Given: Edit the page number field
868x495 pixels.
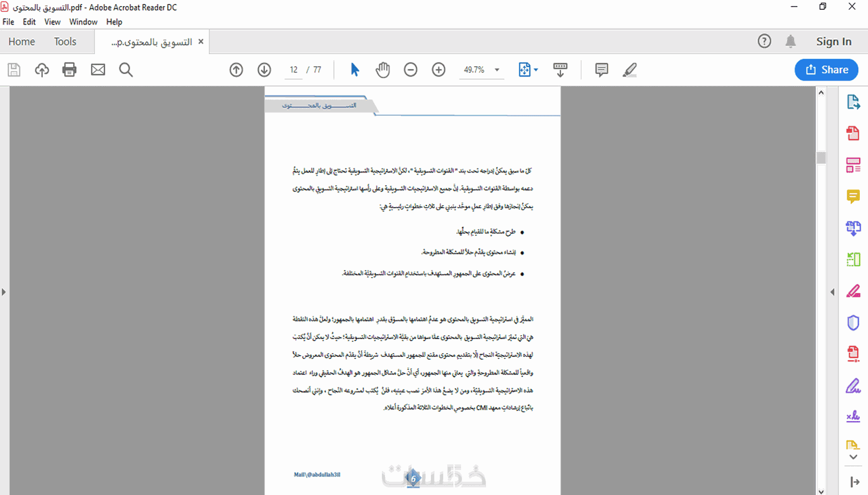Looking at the screenshot, I should (294, 70).
